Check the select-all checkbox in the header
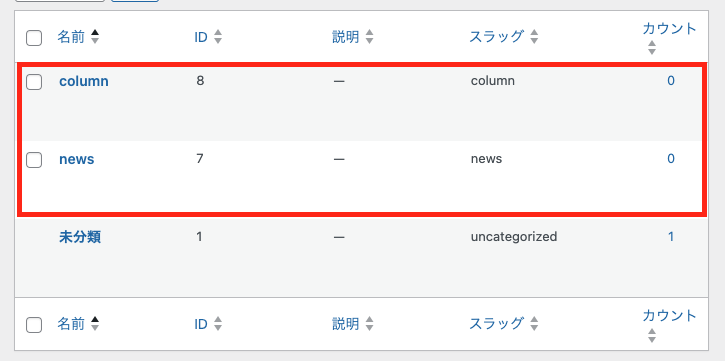Image resolution: width=725 pixels, height=361 pixels. tap(34, 37)
